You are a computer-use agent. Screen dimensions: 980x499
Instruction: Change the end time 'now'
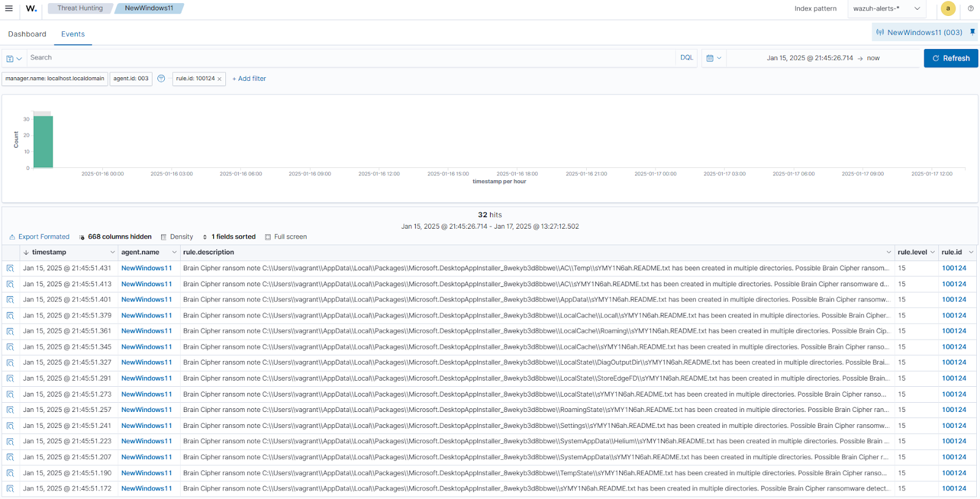tap(873, 58)
